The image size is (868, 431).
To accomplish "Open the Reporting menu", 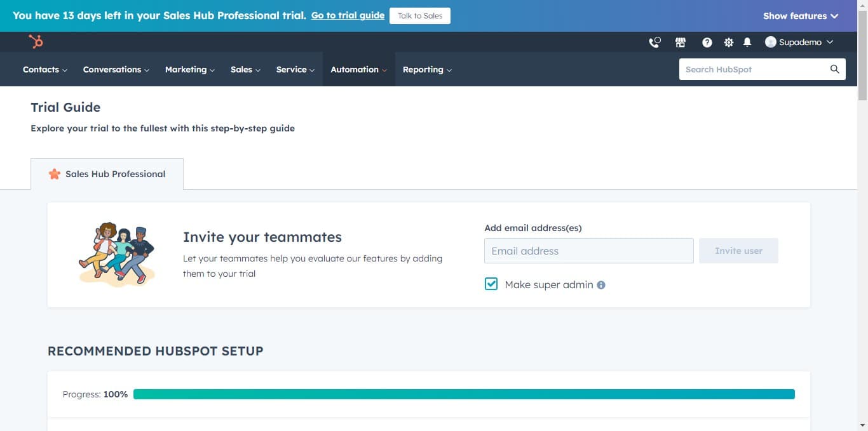I will (x=426, y=69).
